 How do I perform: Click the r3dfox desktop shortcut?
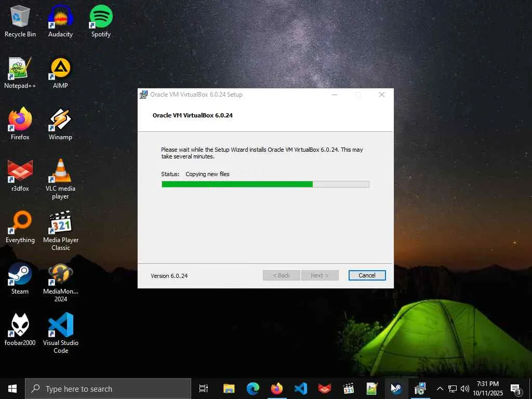[x=20, y=176]
